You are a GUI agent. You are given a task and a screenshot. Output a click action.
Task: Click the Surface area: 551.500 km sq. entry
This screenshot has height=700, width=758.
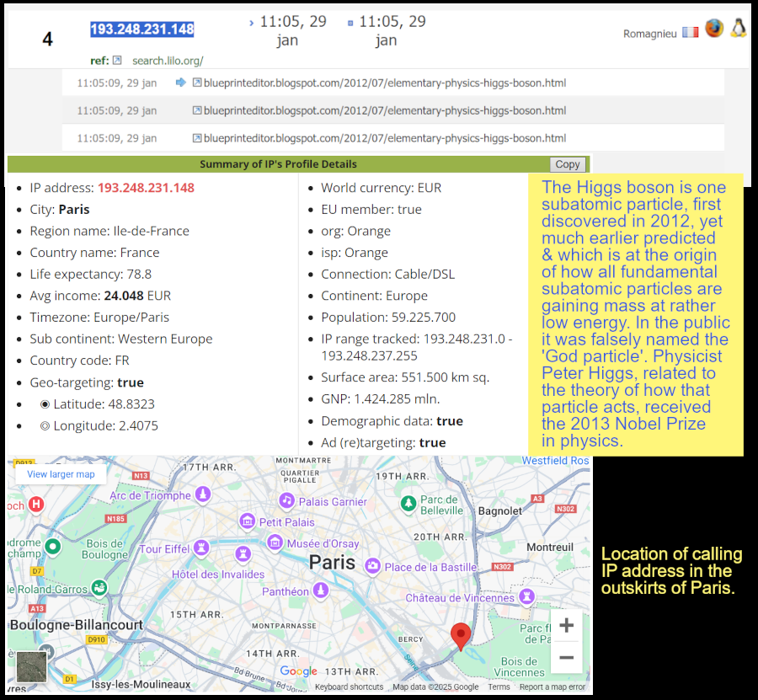405,377
